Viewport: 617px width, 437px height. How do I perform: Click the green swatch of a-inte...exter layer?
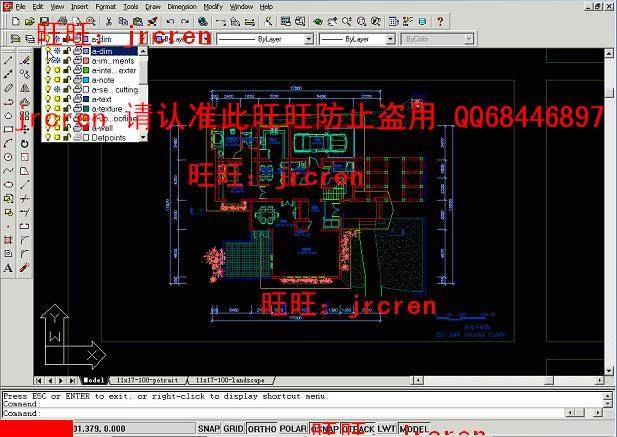pos(86,70)
